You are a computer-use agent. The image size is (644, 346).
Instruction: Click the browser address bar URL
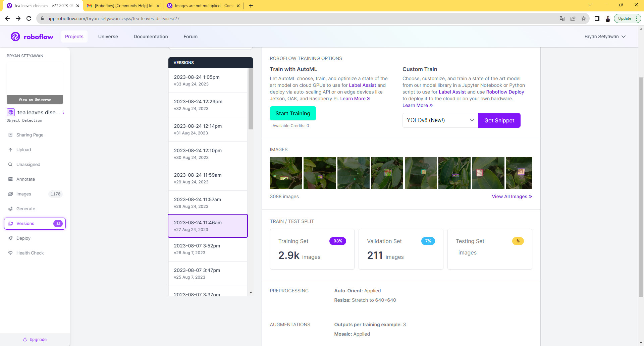(113, 18)
